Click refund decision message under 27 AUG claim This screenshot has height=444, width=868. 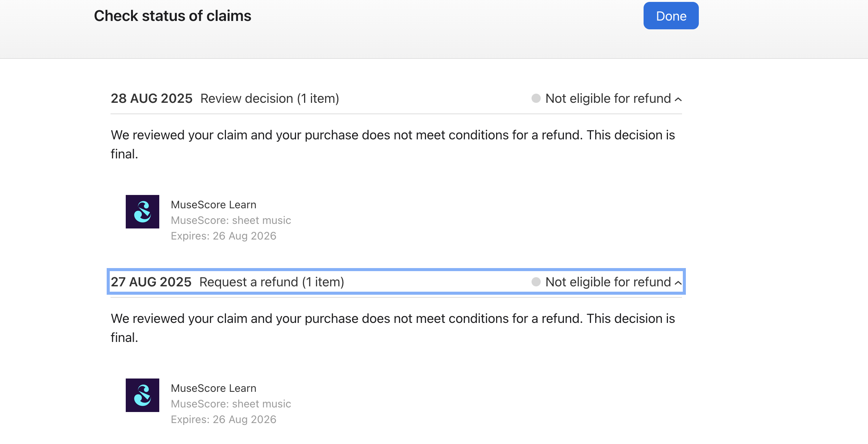pos(393,328)
